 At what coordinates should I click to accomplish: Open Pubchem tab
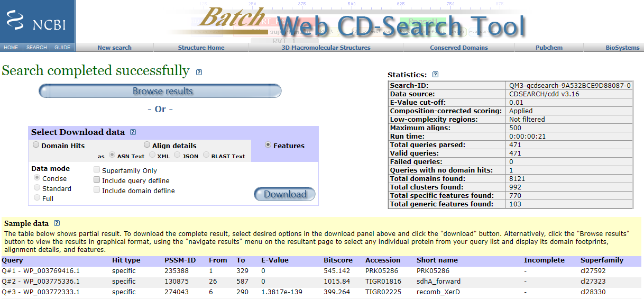[549, 48]
